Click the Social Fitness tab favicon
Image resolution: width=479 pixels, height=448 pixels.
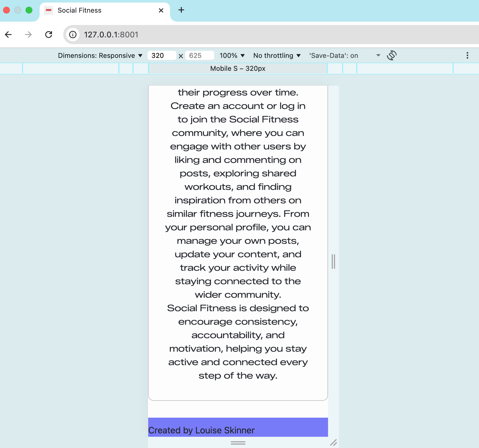click(x=49, y=10)
